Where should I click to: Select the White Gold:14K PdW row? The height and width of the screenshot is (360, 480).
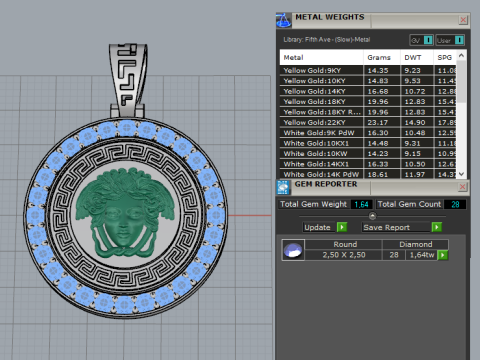368,174
